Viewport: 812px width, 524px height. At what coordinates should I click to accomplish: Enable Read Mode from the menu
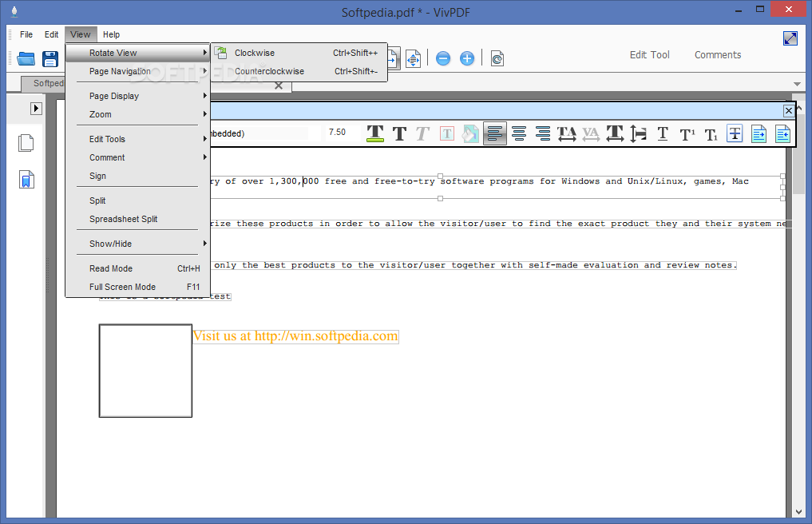(138, 269)
